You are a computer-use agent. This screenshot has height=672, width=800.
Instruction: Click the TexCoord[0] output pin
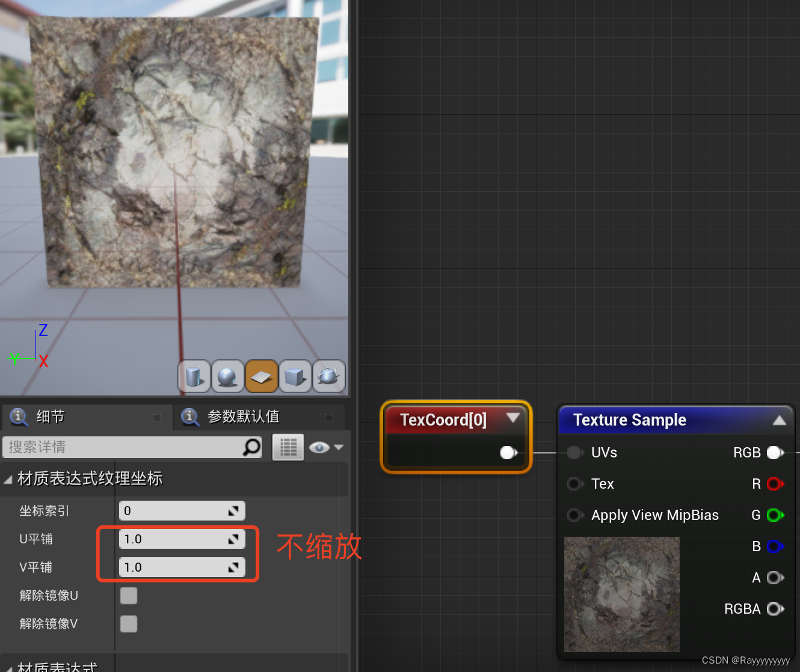click(509, 452)
